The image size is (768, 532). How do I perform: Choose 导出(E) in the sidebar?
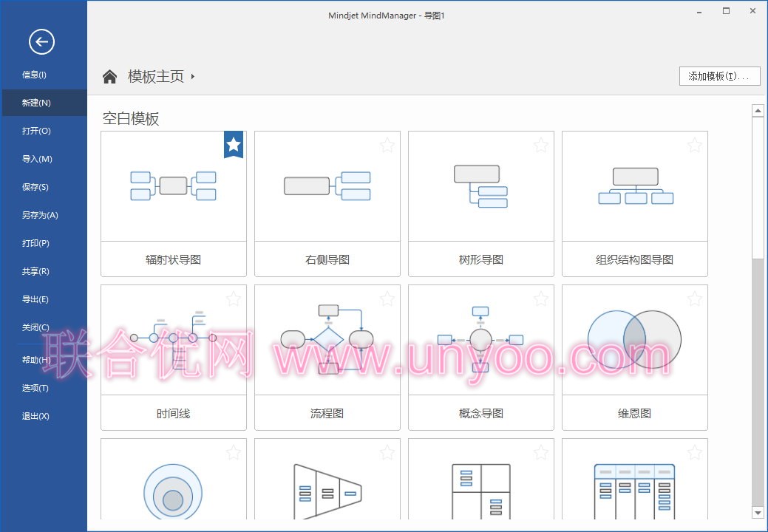44,299
